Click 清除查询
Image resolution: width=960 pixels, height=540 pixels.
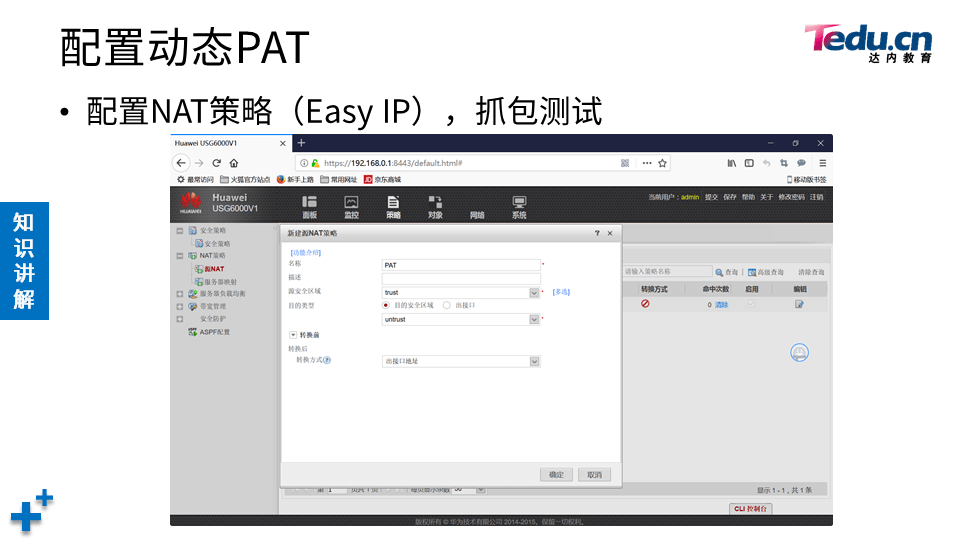[x=811, y=272]
